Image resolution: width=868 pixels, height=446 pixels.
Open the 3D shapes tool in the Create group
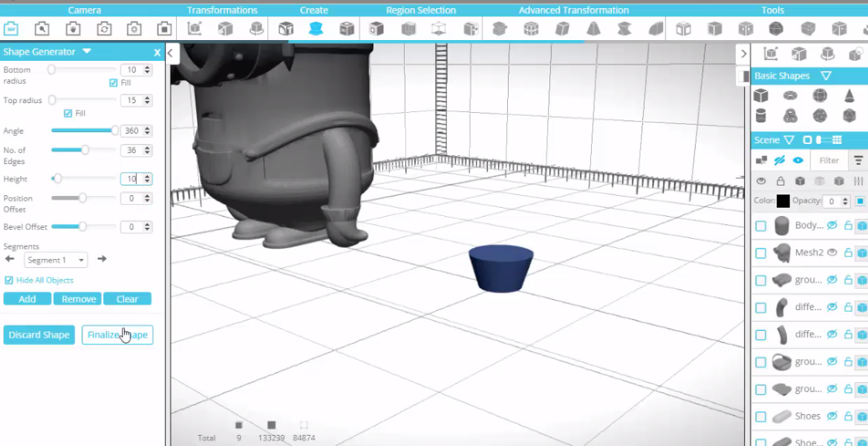tap(347, 28)
